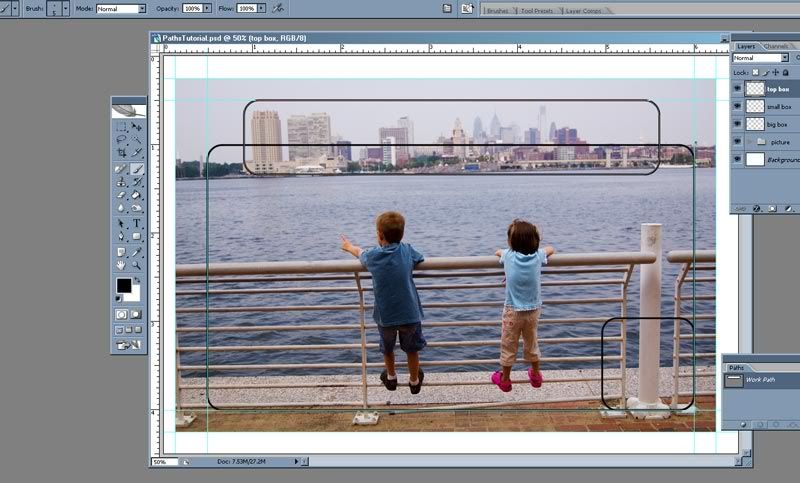Click add layer style button
This screenshot has height=483, width=800.
point(757,209)
